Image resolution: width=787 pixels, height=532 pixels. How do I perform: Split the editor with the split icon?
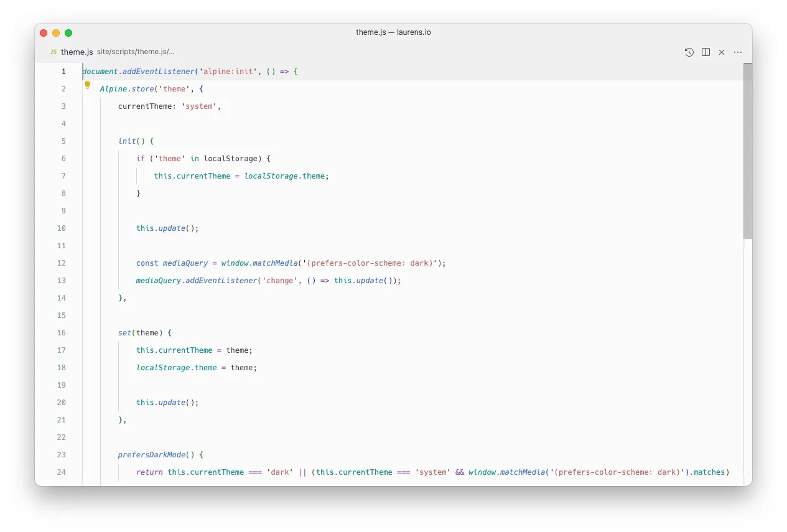[x=706, y=52]
